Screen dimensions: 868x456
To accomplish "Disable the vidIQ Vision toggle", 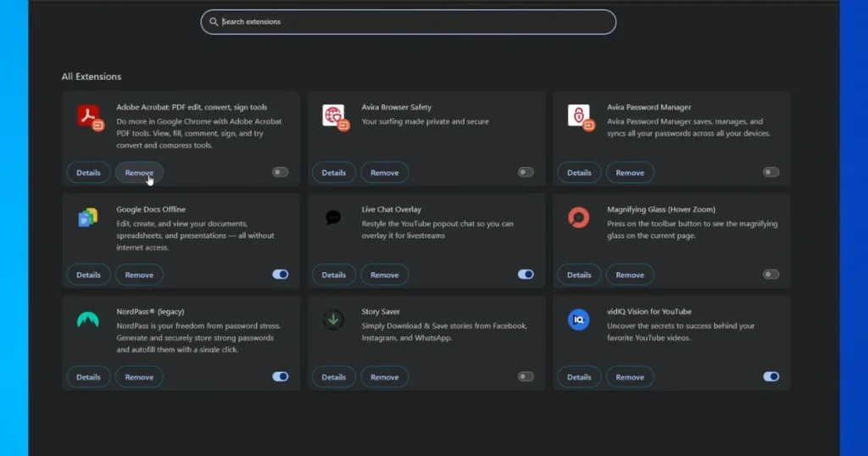I will coord(771,377).
